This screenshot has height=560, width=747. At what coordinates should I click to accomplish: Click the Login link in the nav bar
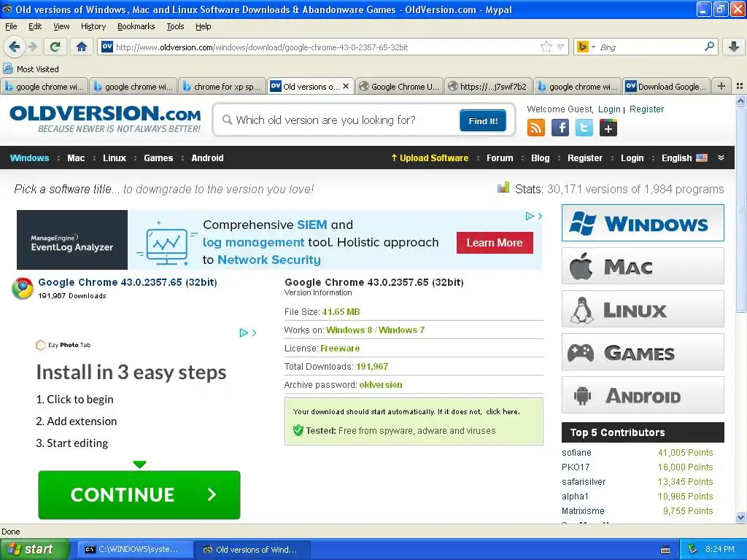pyautogui.click(x=632, y=157)
